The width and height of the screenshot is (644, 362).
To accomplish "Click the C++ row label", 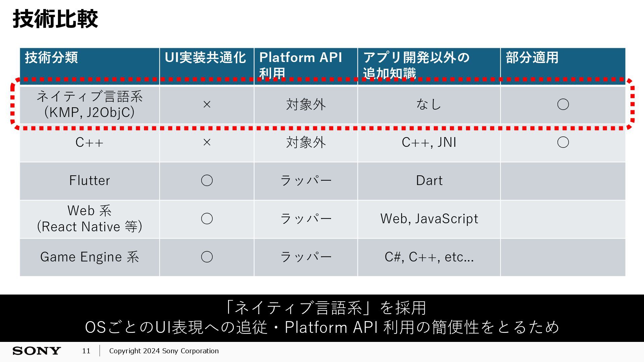I will 90,142.
